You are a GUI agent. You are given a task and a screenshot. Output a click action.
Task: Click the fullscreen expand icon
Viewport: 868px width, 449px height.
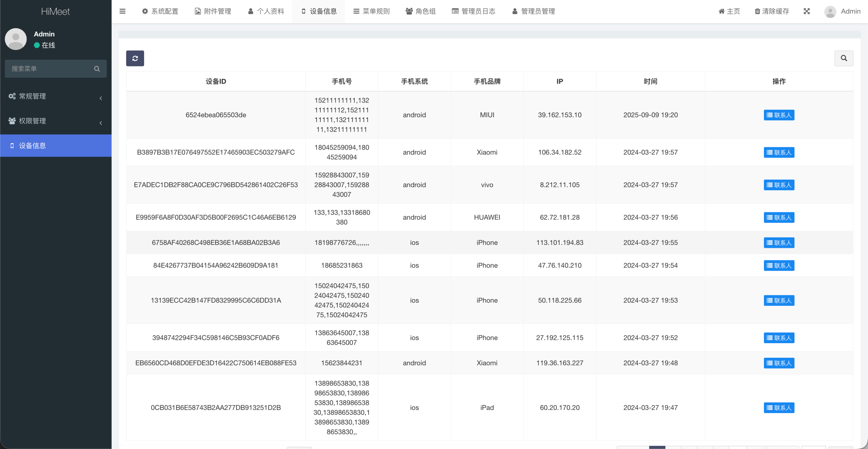pyautogui.click(x=807, y=11)
